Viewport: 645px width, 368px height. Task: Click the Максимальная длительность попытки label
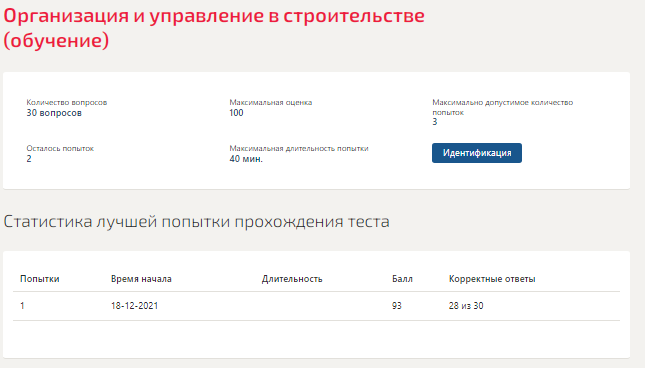[299, 148]
